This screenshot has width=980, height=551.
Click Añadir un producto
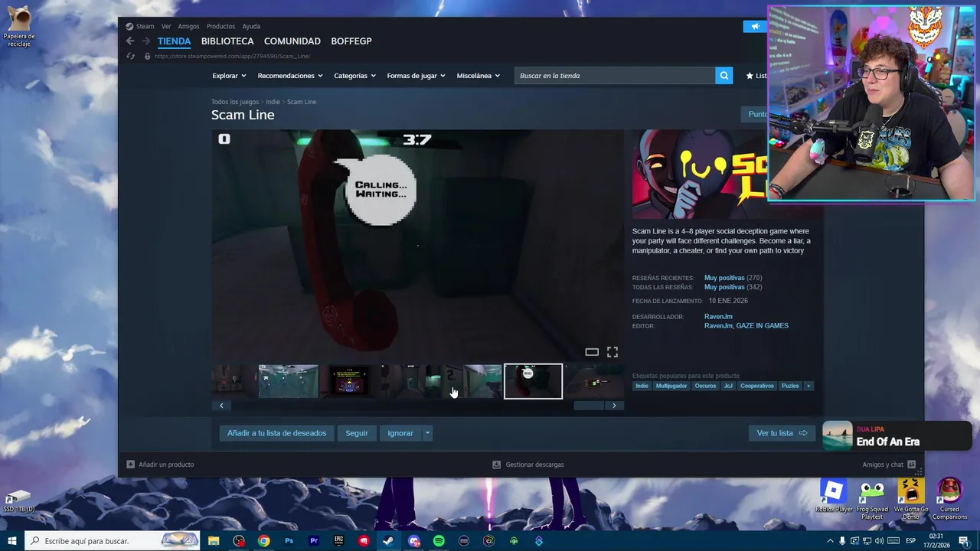click(160, 465)
